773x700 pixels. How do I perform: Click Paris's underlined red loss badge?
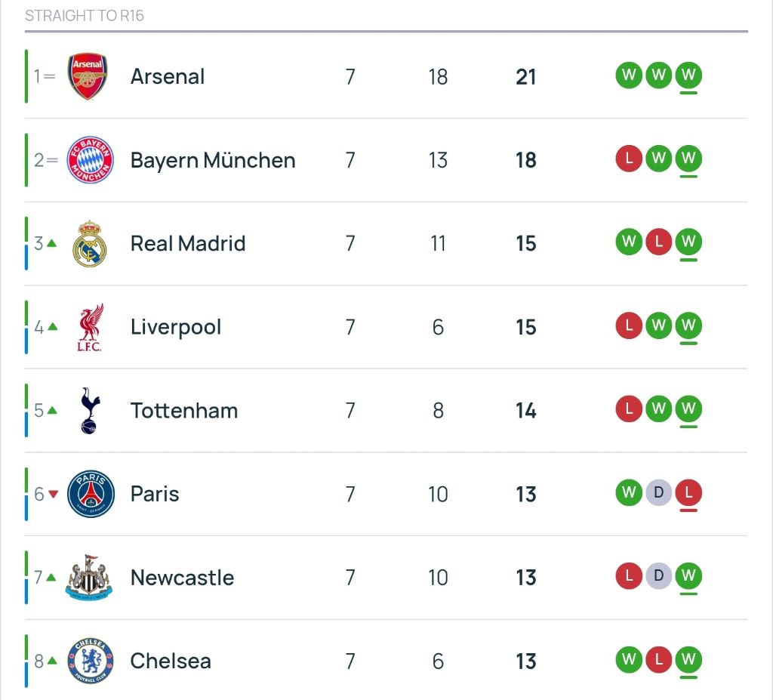688,494
